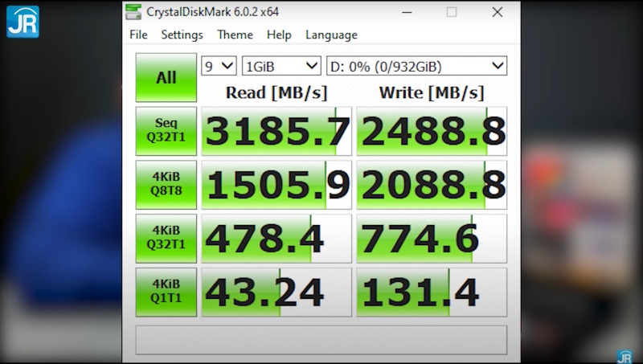Open the 1GiB test size dropdown
Screen dimensions: 643x364
point(281,66)
